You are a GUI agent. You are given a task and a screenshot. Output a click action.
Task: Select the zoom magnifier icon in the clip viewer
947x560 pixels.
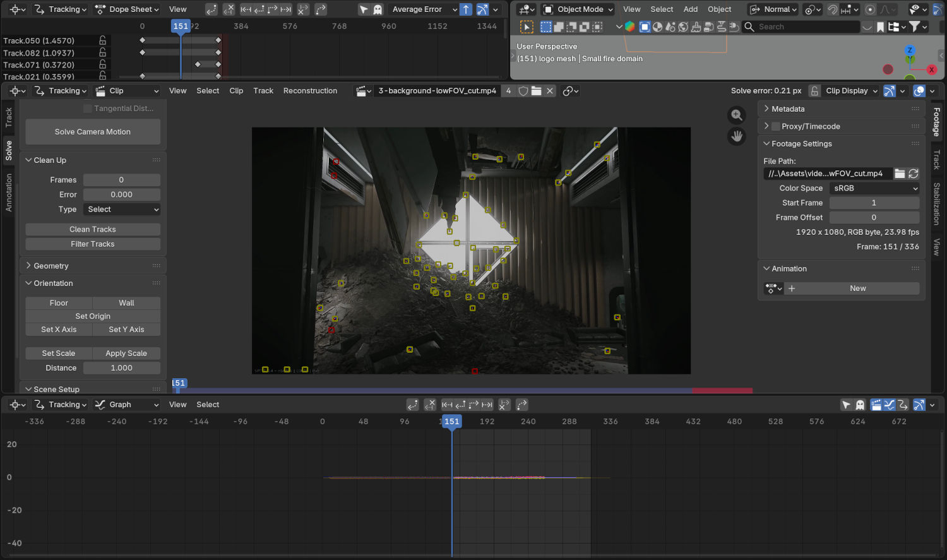737,116
